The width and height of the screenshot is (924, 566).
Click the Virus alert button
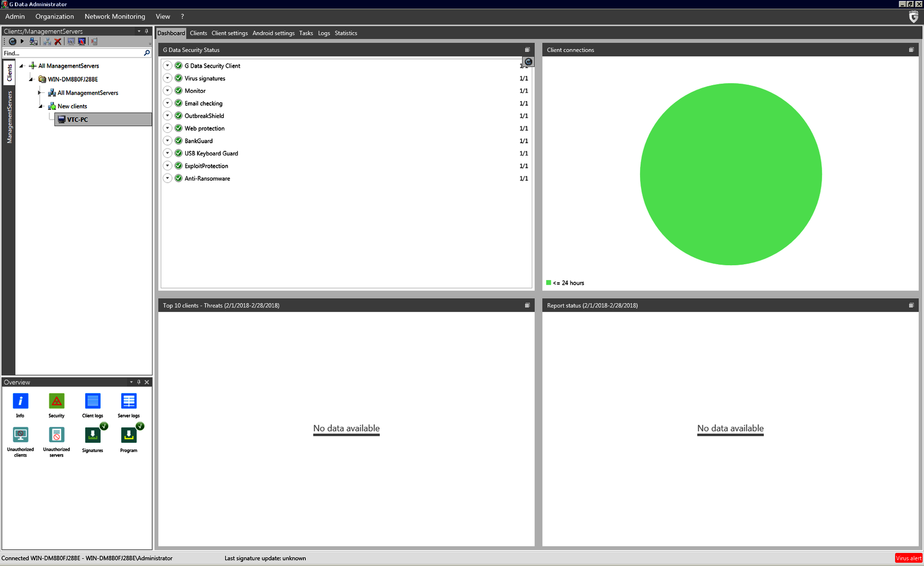click(x=908, y=558)
